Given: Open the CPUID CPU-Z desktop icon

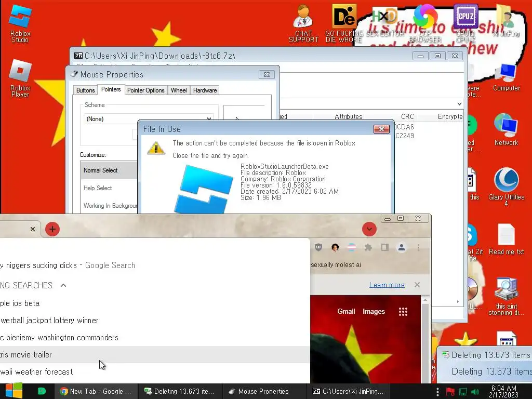Looking at the screenshot, I should (465, 23).
